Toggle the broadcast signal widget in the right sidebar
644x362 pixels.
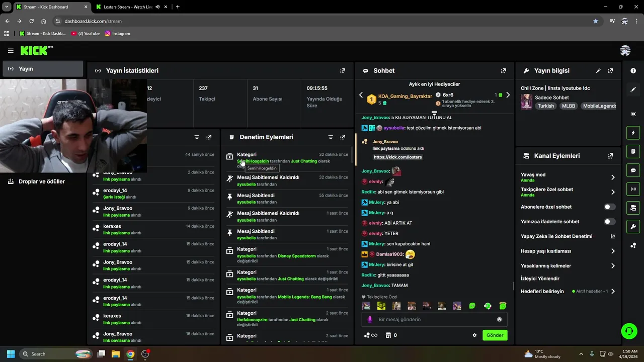[633, 189]
